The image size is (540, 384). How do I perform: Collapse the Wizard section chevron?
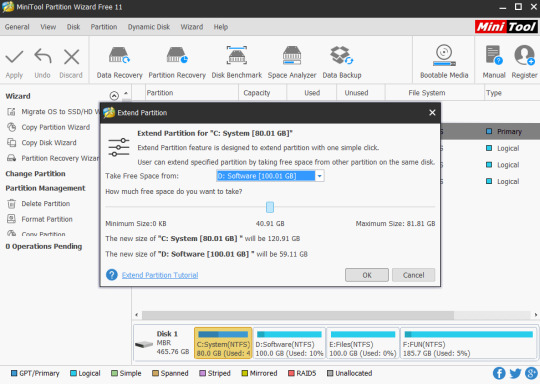pos(114,95)
